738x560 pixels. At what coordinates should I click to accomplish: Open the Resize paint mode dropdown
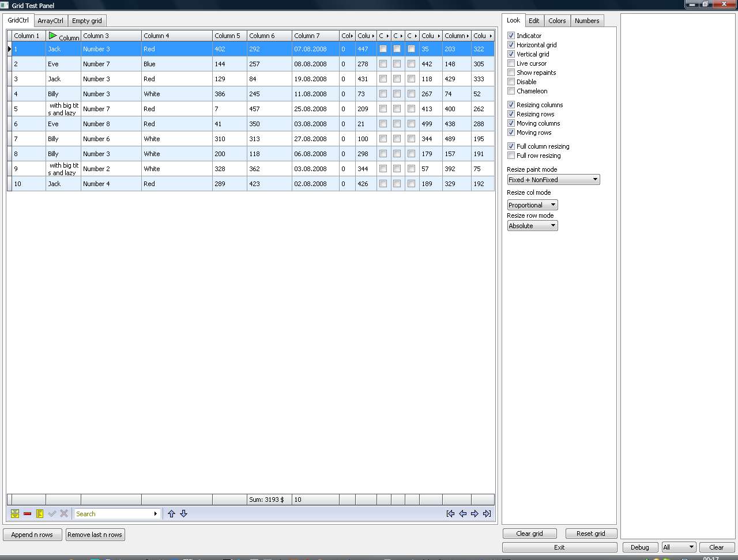(553, 180)
